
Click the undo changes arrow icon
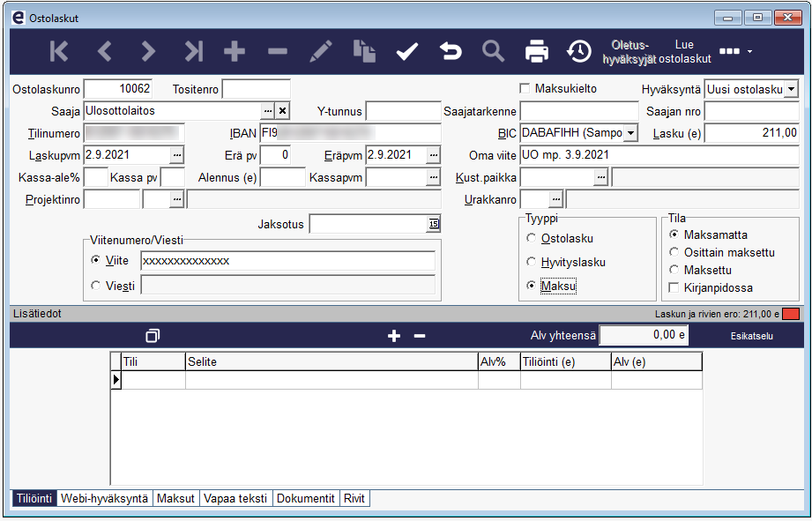tap(451, 51)
